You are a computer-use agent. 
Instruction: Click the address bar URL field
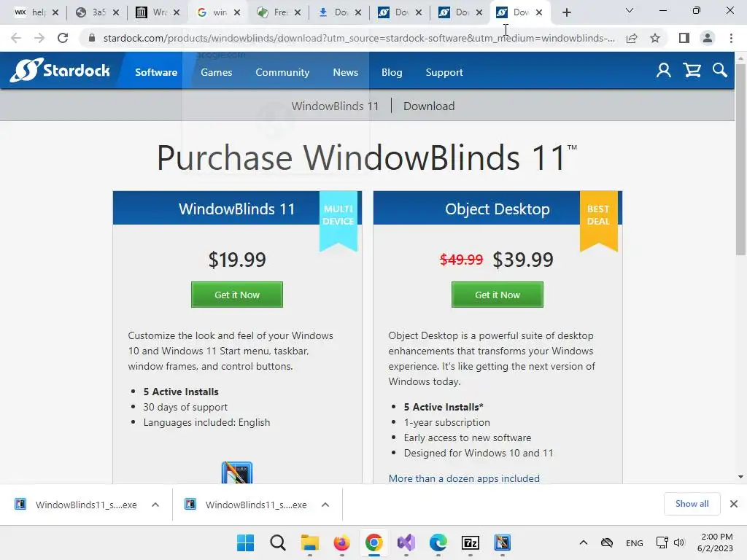[x=358, y=38]
